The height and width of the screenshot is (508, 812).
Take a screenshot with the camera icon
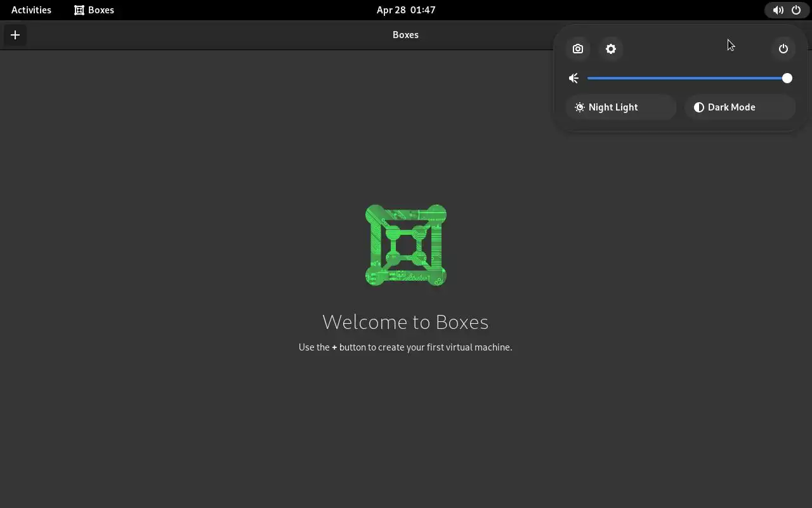coord(578,49)
